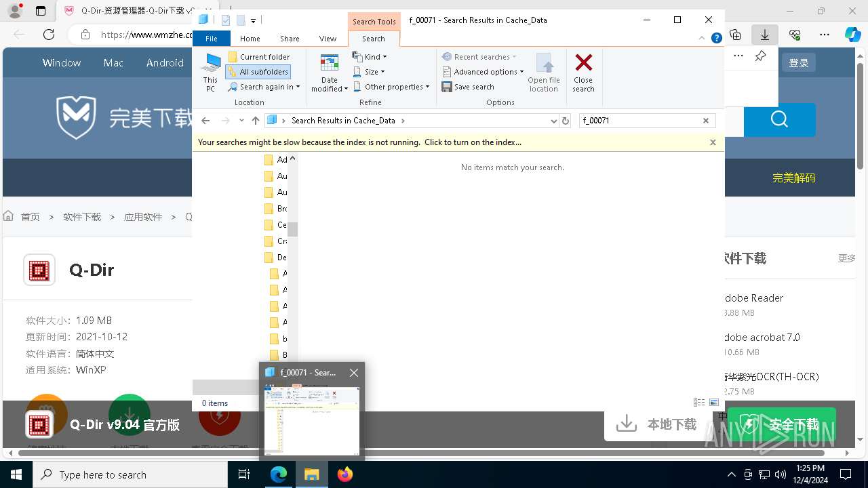Collapse the Explorer ribbon
The width and height of the screenshot is (868, 488).
pos(703,39)
